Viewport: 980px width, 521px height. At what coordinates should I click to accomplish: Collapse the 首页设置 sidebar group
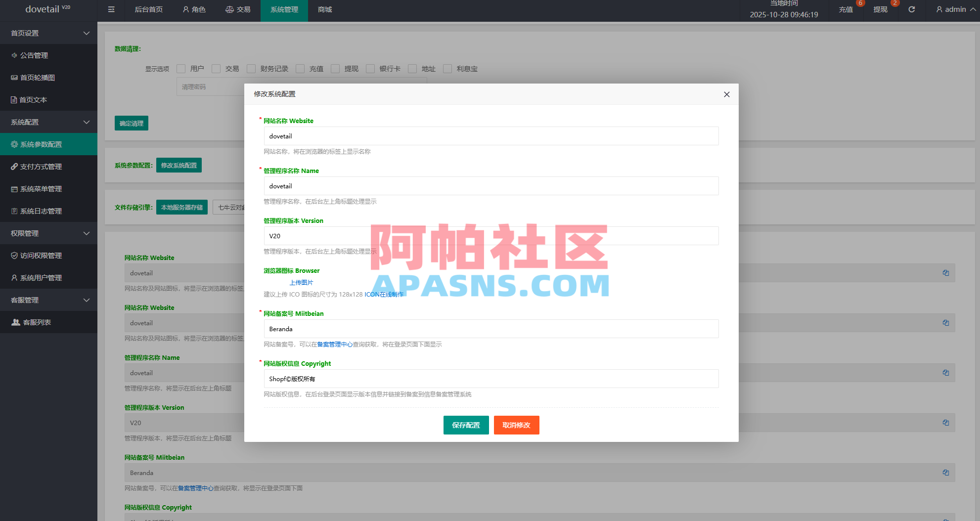48,33
